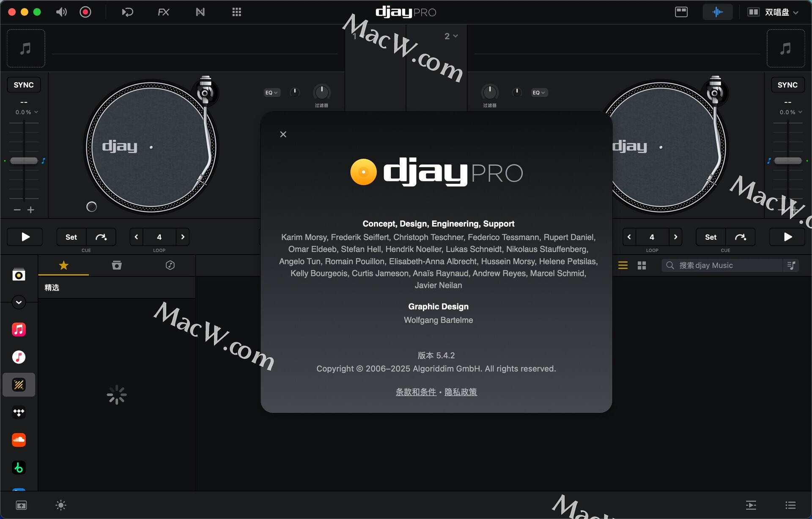Play the left deck

coord(25,237)
